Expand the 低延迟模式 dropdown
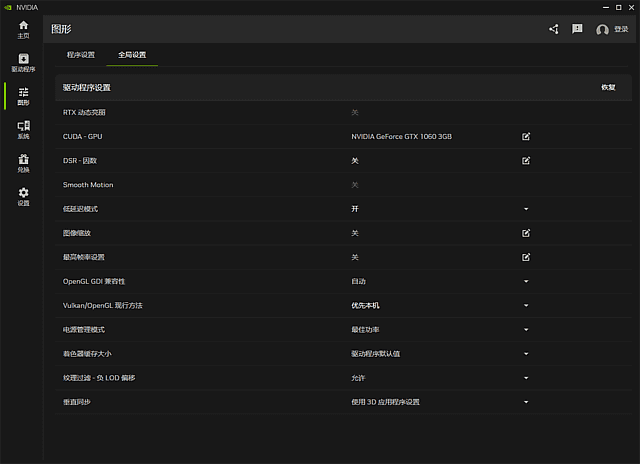The height and width of the screenshot is (464, 640). (526, 209)
